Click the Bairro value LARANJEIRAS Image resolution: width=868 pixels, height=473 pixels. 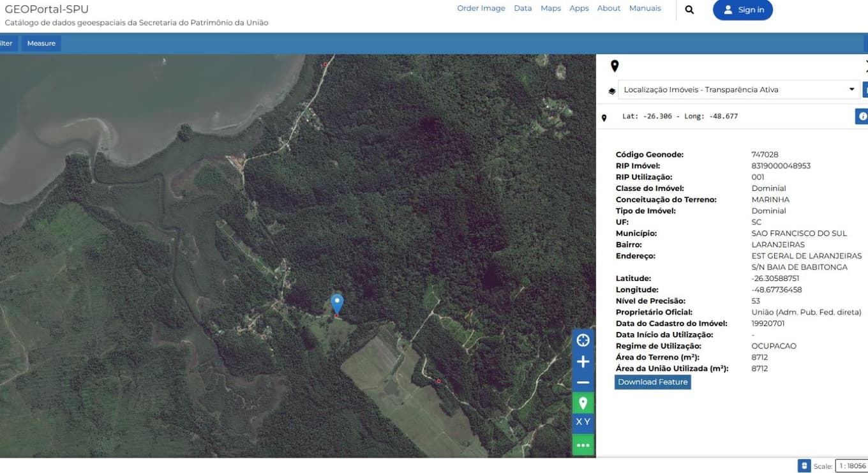(x=778, y=244)
